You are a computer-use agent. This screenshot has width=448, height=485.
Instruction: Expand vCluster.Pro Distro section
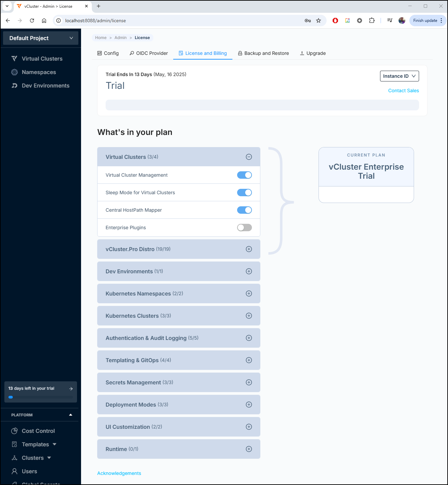(x=249, y=249)
